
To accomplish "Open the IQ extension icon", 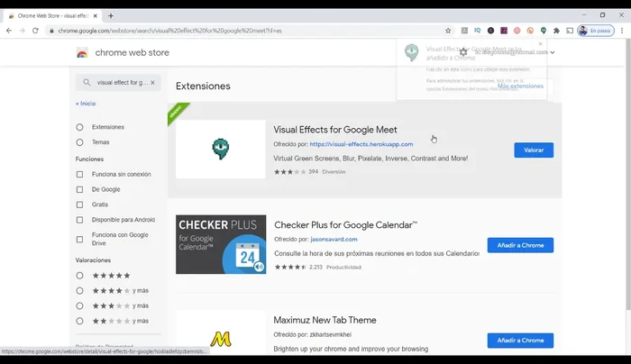I will tap(477, 31).
